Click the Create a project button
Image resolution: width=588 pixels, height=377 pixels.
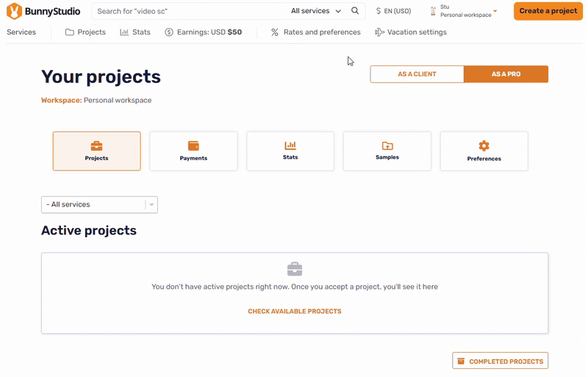click(548, 11)
